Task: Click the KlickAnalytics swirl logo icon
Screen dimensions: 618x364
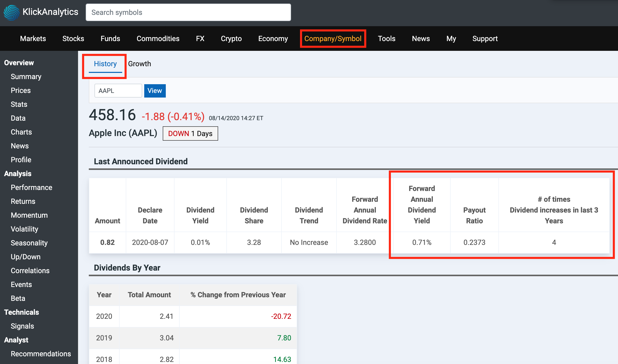Action: pos(11,12)
